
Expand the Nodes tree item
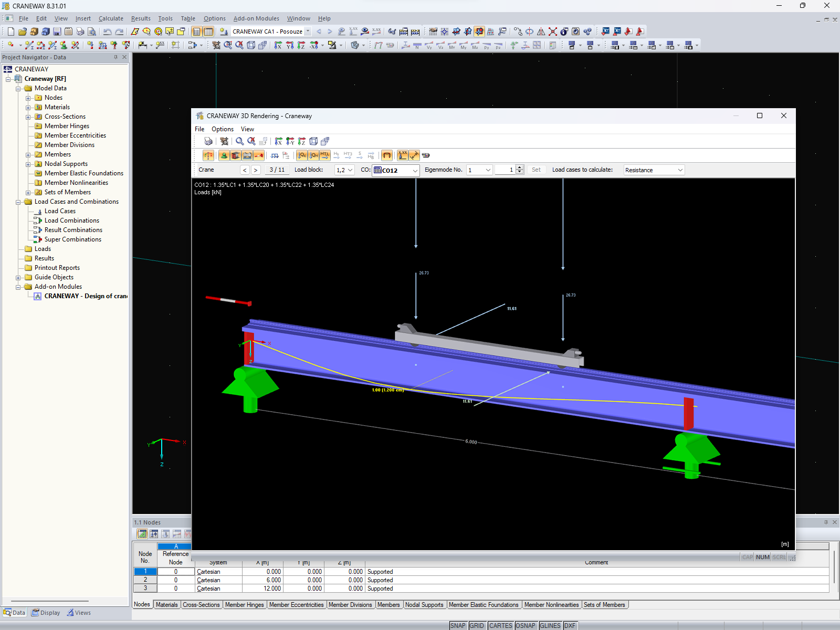pyautogui.click(x=28, y=98)
